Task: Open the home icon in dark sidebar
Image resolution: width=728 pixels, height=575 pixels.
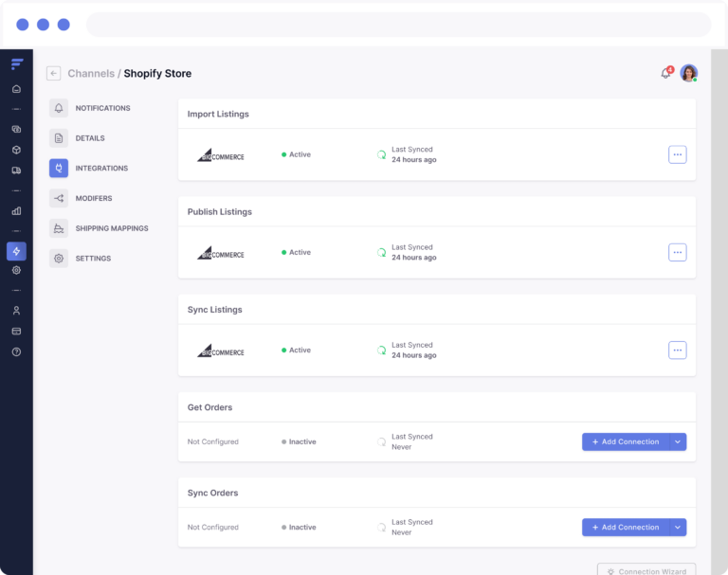Action: pyautogui.click(x=16, y=89)
